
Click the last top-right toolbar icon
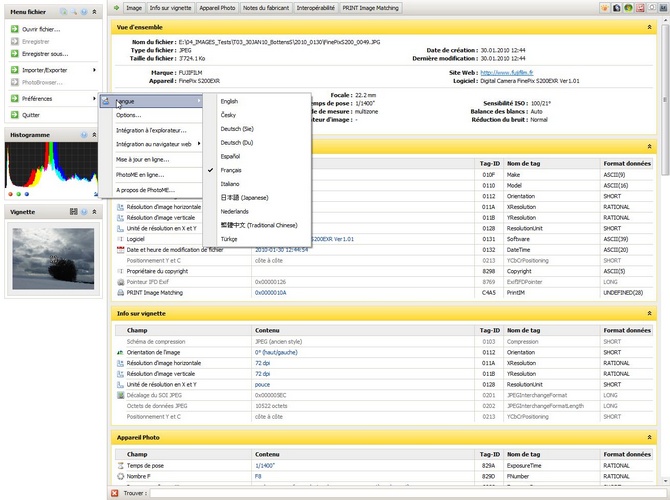tap(662, 7)
